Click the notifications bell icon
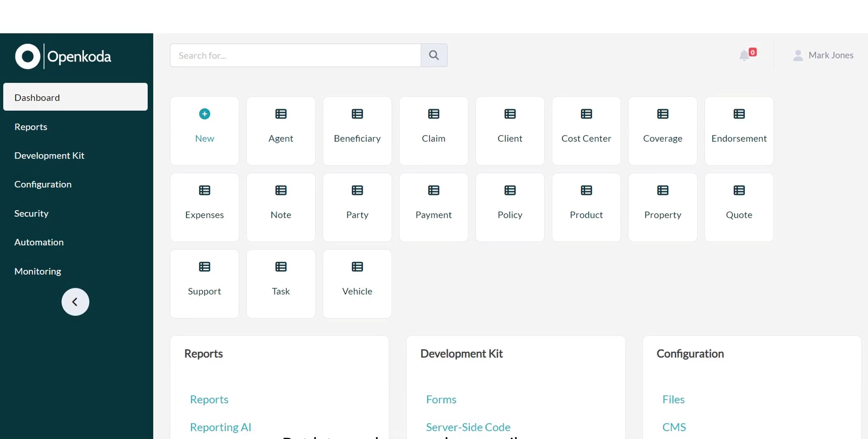Screen dimensions: 868x439 (x=745, y=55)
